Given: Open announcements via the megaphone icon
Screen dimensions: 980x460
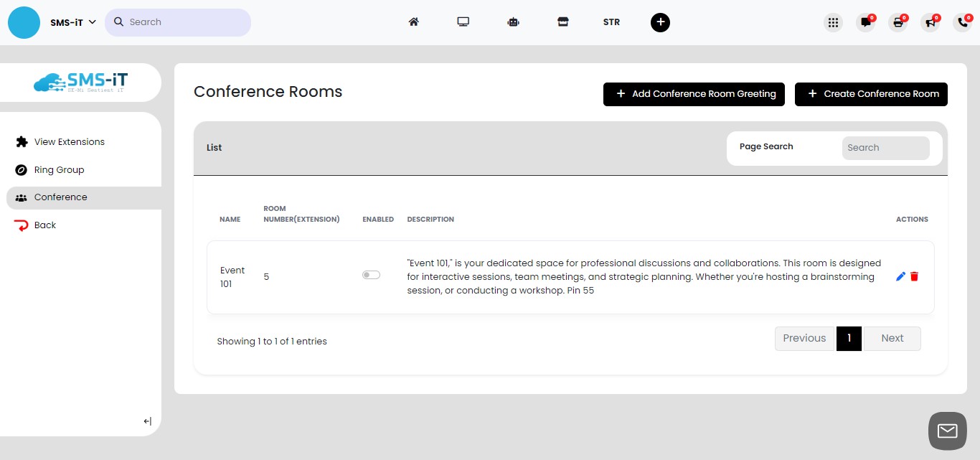Looking at the screenshot, I should pos(930,22).
